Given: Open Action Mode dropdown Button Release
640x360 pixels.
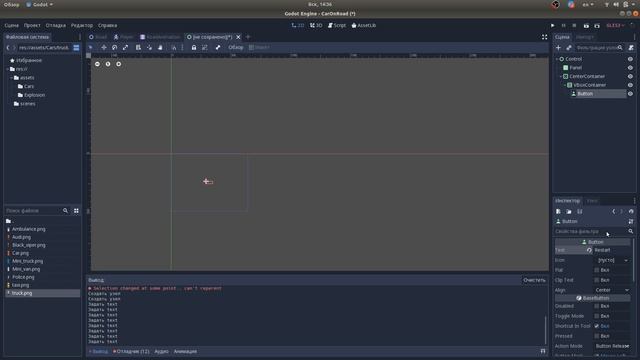Looking at the screenshot, I should tap(611, 346).
